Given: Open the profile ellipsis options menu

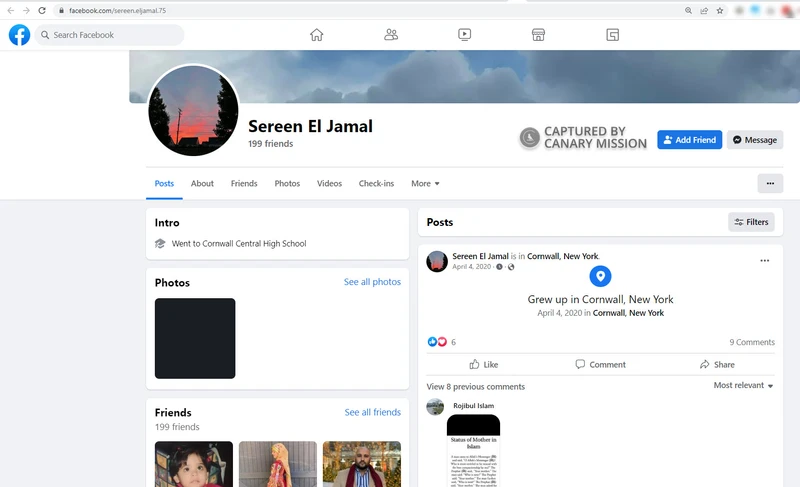Looking at the screenshot, I should click(769, 183).
